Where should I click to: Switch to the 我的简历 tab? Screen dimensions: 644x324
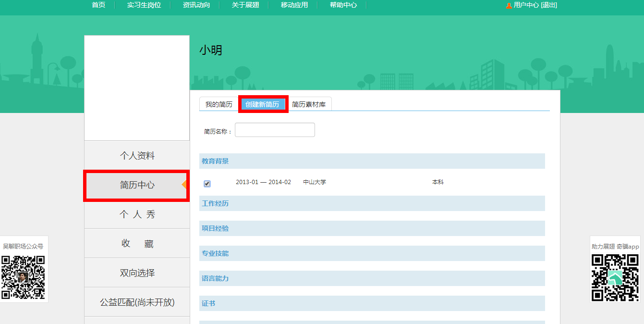[219, 104]
